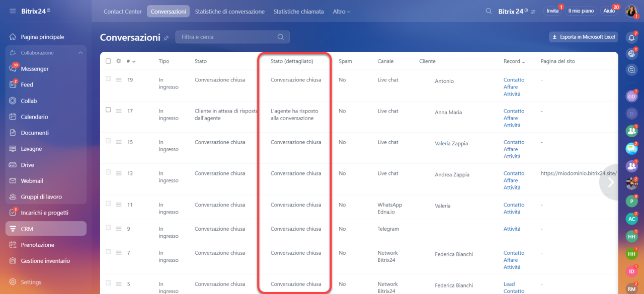
Task: Open CRM section in sidebar
Action: pyautogui.click(x=46, y=229)
